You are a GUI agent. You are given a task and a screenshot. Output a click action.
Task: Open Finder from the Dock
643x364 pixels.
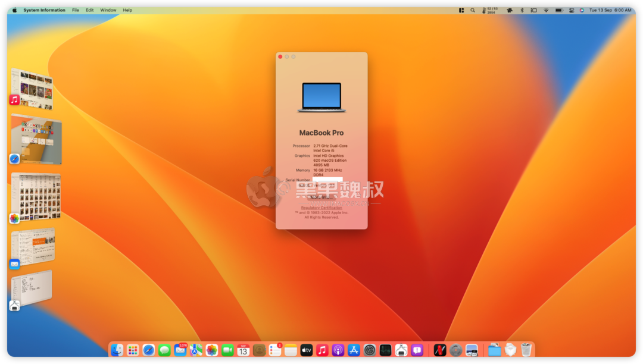[117, 350]
